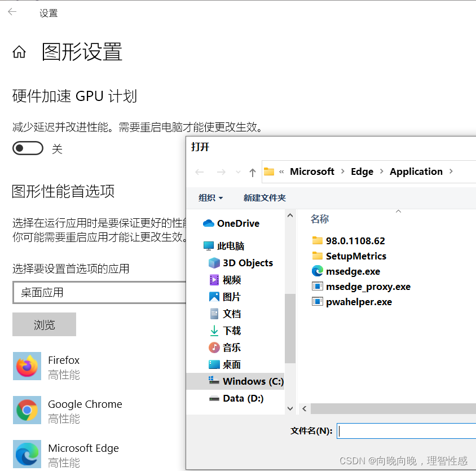476x471 pixels.
Task: Click Microsoft in the address breadcrumb
Action: pyautogui.click(x=312, y=171)
